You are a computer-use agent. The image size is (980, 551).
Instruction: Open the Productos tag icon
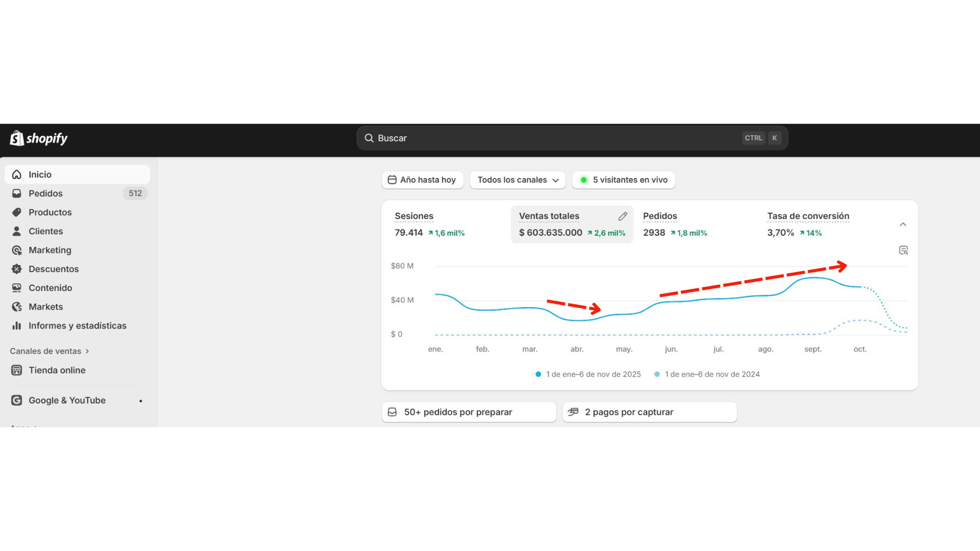[x=17, y=212]
